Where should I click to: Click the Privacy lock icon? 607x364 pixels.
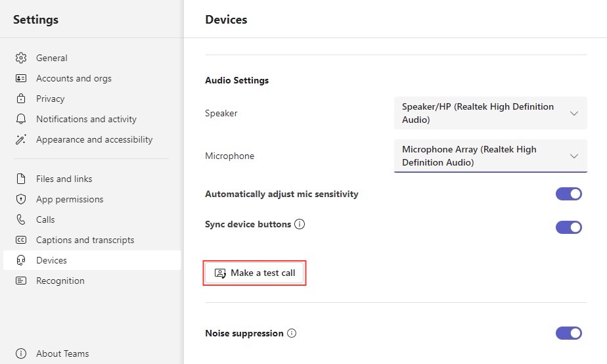(x=21, y=99)
